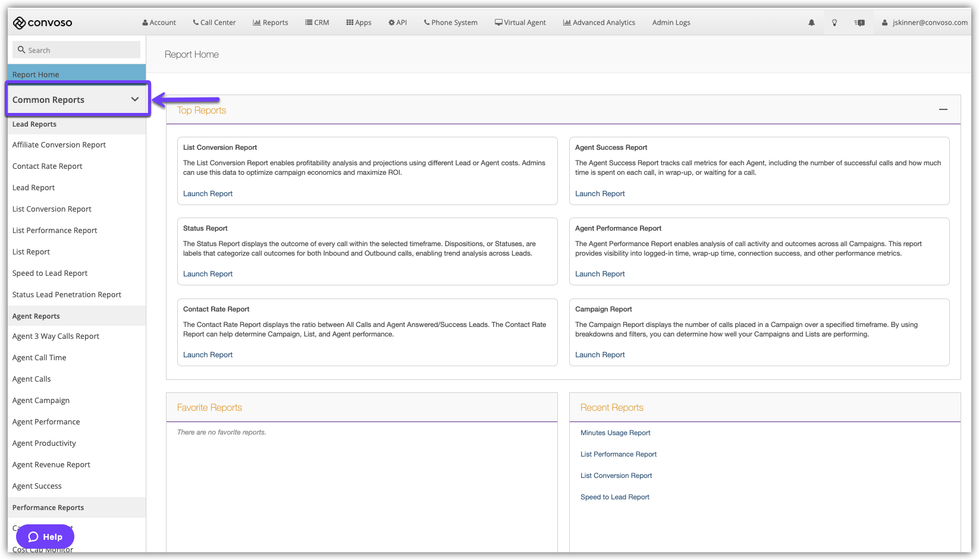The width and height of the screenshot is (979, 560).
Task: Go to Report Home in sidebar
Action: coord(36,75)
